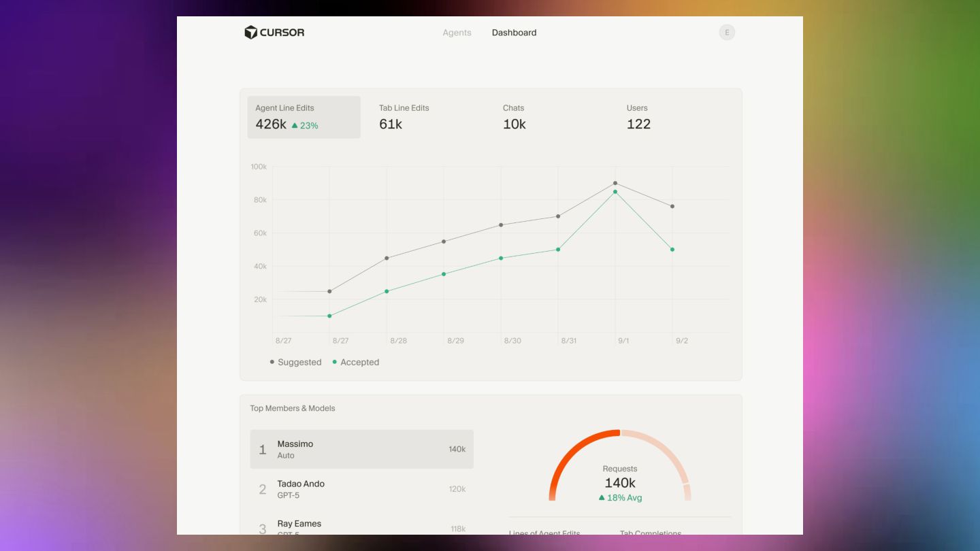Toggle the Suggested legend entry

pyautogui.click(x=295, y=362)
